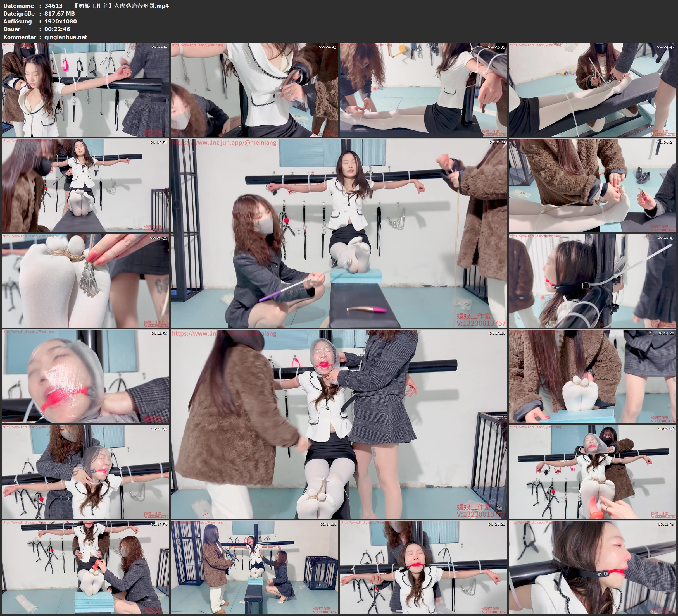The width and height of the screenshot is (678, 616).
Task: Select the thumbnail stamped 00:14:22
Action: [592, 376]
